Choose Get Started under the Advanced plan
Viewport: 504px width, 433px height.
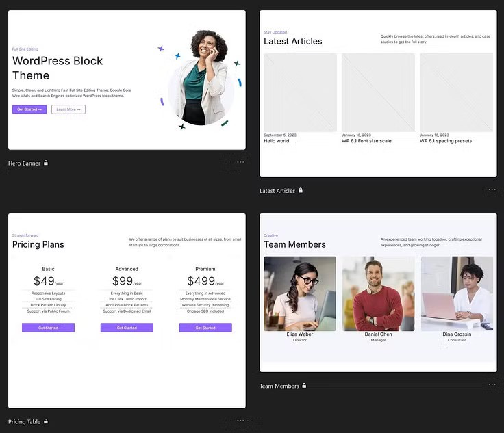(127, 328)
